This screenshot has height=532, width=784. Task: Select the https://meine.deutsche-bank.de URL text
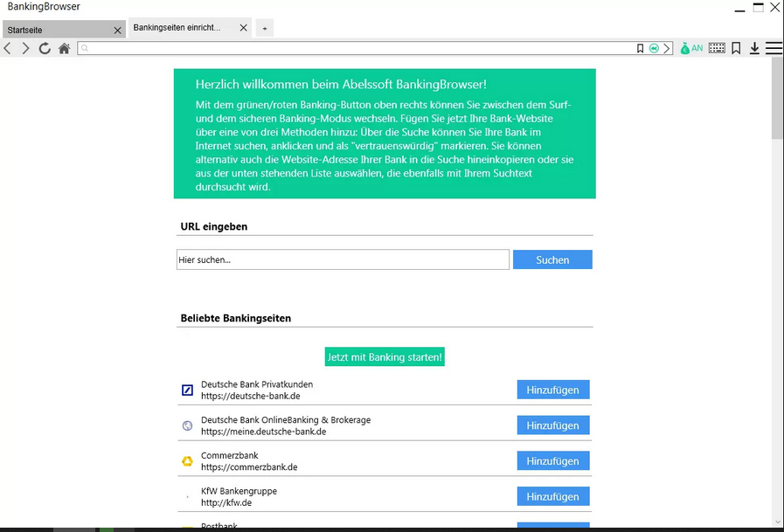(x=263, y=432)
